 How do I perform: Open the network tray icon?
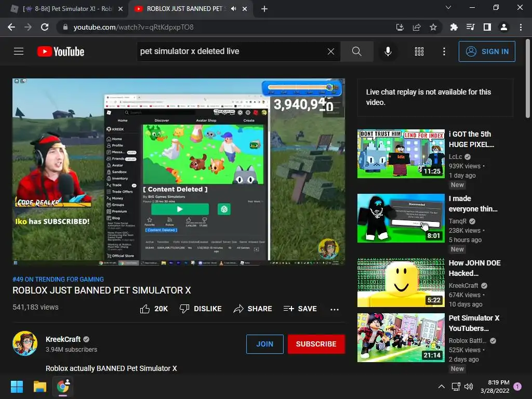(456, 387)
